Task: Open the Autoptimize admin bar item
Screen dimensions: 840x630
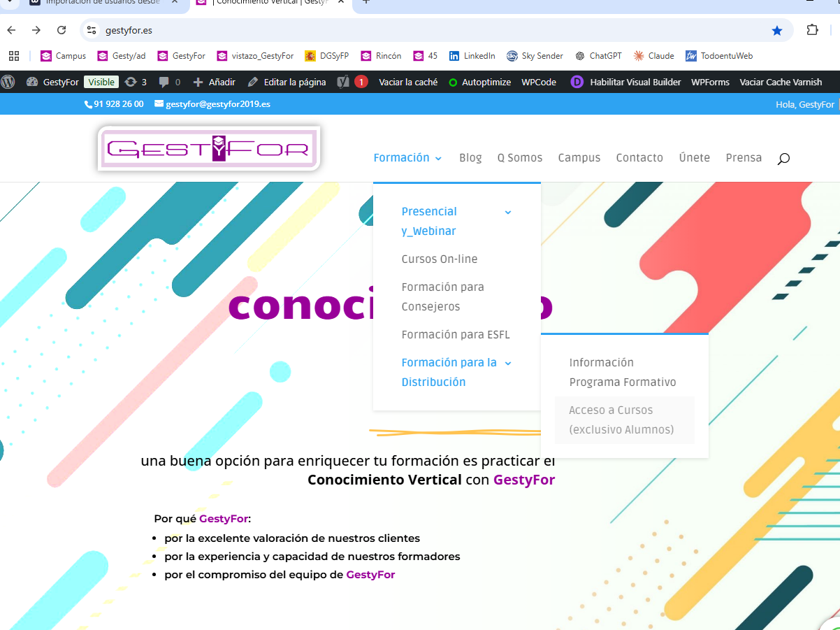Action: (479, 82)
